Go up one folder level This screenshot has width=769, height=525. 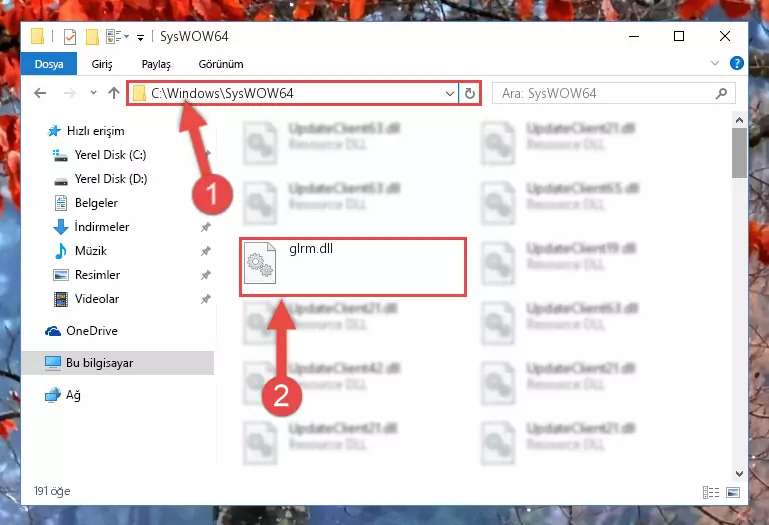(114, 93)
